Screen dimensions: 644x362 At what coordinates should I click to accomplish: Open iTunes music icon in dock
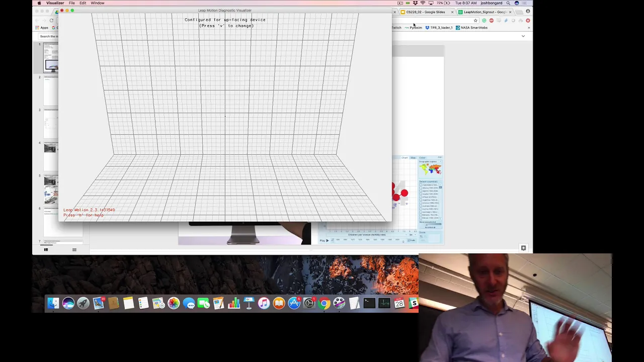click(x=264, y=303)
